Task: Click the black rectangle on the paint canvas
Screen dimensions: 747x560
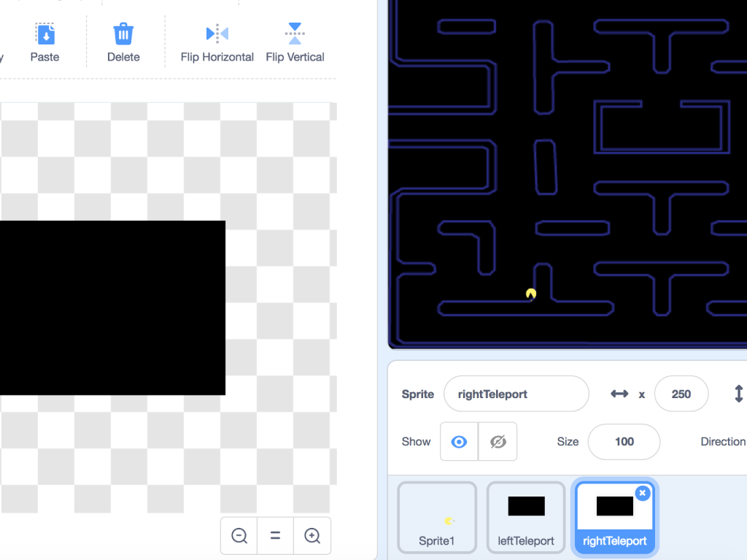Action: coord(112,308)
